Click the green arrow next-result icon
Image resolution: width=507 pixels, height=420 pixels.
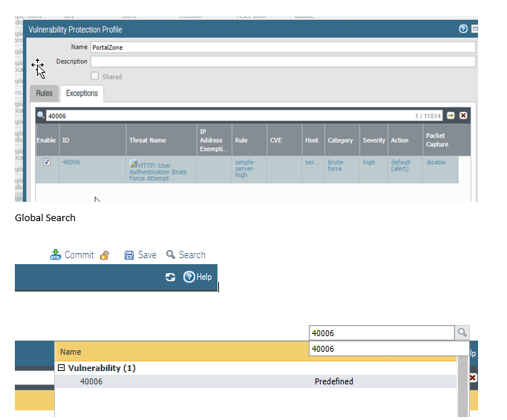451,116
